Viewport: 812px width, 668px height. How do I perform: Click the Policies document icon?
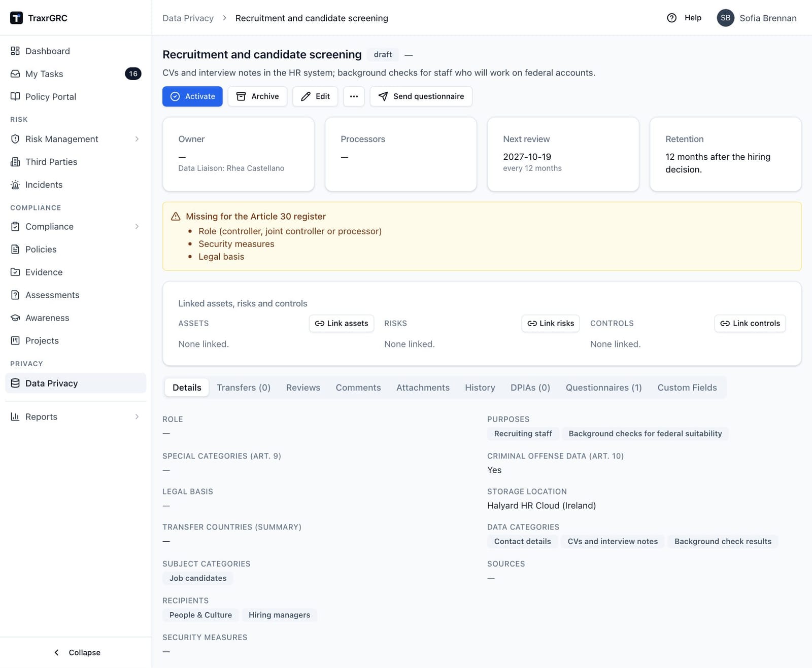[15, 249]
